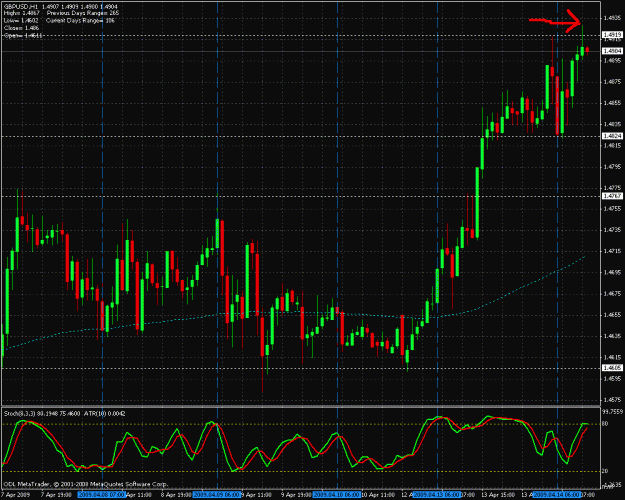Screen dimensions: 625x500
Task: Click the current price label 1.4904
Action: click(x=613, y=51)
